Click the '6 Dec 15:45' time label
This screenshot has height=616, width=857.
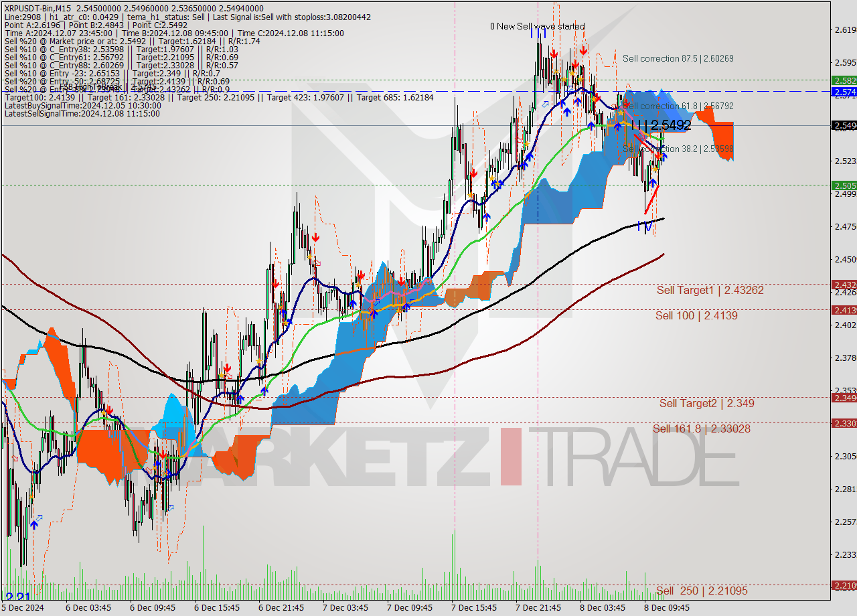click(x=217, y=608)
